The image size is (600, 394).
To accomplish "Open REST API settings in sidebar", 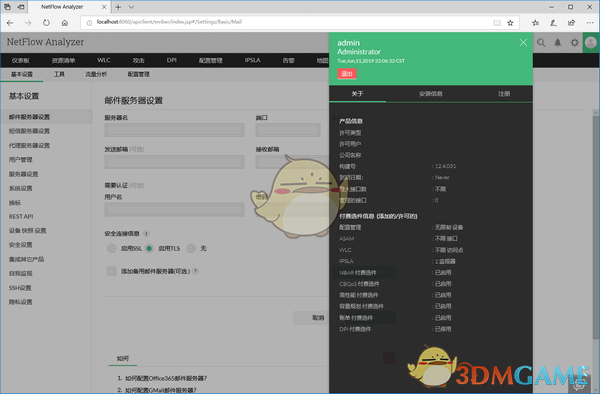I will (x=21, y=217).
